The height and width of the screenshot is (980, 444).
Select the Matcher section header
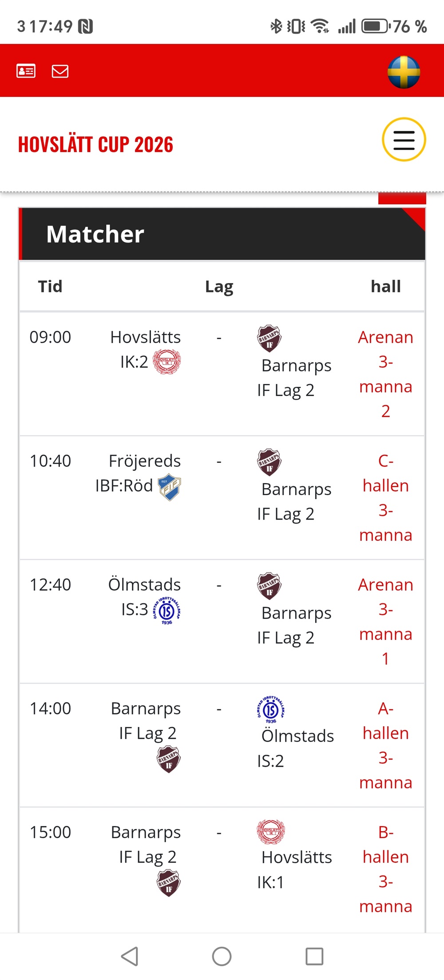pyautogui.click(x=95, y=234)
